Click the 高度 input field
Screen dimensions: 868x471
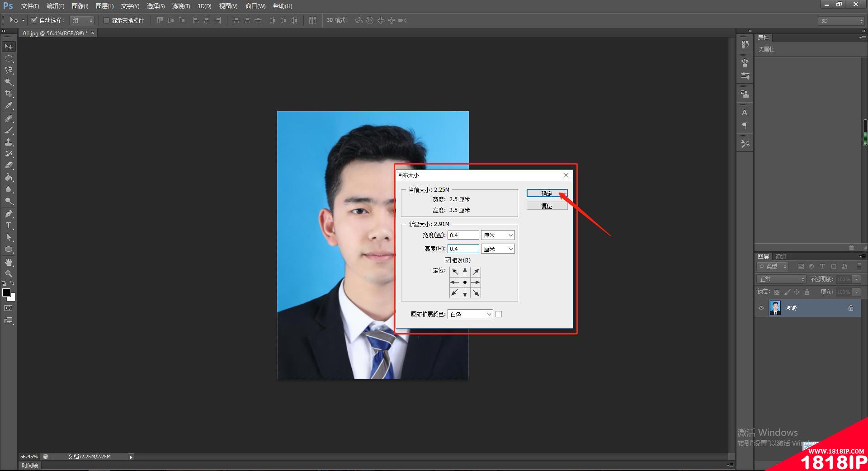click(463, 249)
